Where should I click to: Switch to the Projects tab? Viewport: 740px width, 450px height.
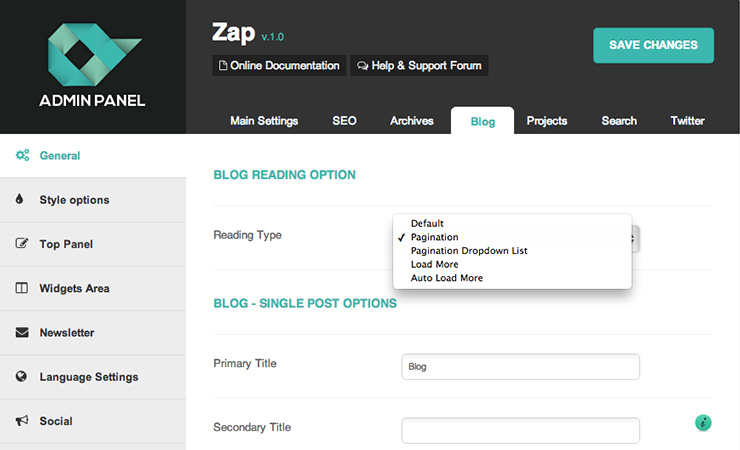point(547,121)
